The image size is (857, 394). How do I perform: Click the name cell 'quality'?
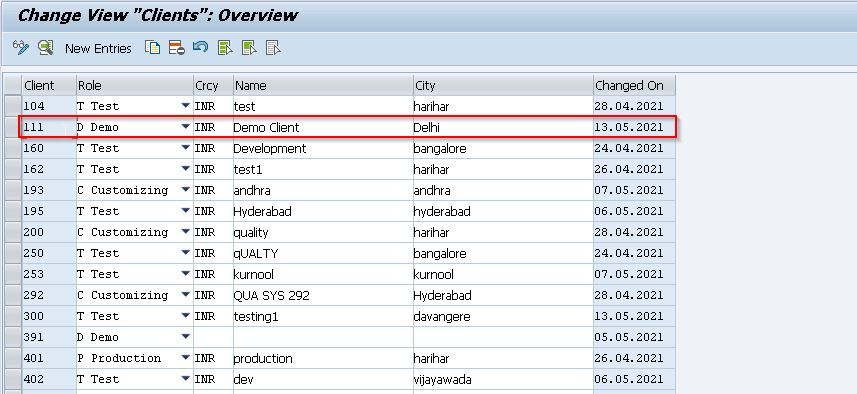click(x=323, y=232)
